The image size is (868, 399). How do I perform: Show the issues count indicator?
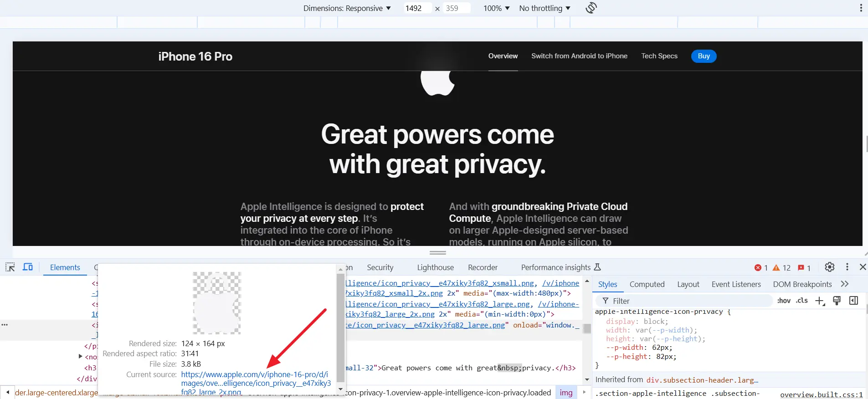(804, 268)
